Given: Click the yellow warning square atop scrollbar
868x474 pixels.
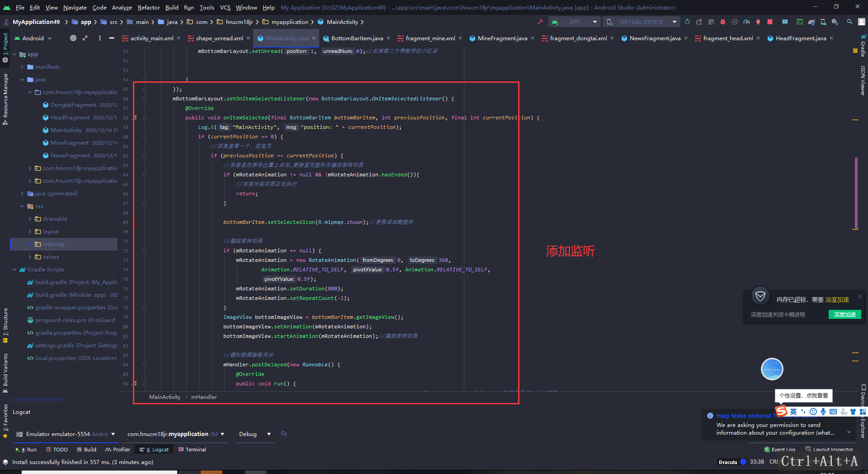Looking at the screenshot, I should tap(855, 51).
